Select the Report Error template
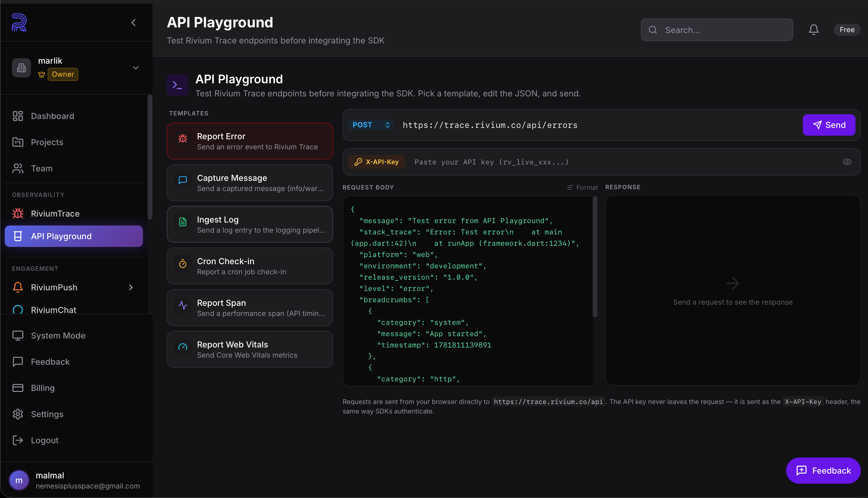Viewport: 868px width, 498px height. [x=250, y=141]
